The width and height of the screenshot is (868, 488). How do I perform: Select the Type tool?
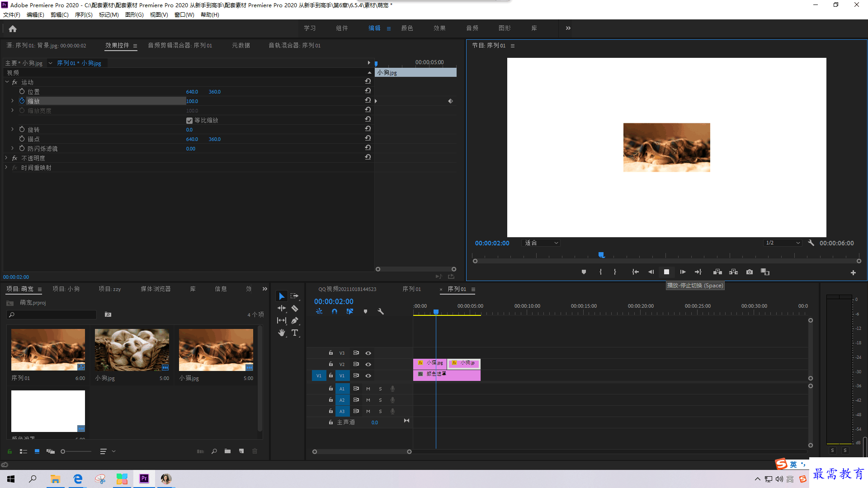pos(295,333)
